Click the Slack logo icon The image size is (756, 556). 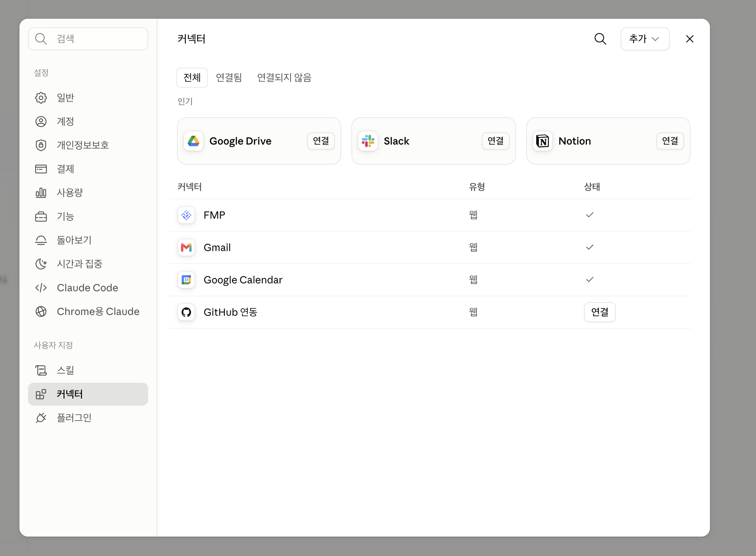(x=368, y=141)
